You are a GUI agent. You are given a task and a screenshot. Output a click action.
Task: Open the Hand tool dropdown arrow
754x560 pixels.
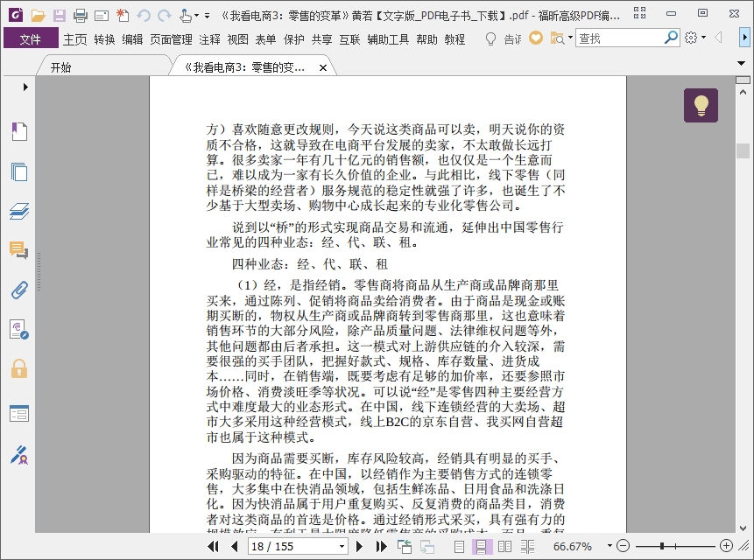click(x=196, y=16)
